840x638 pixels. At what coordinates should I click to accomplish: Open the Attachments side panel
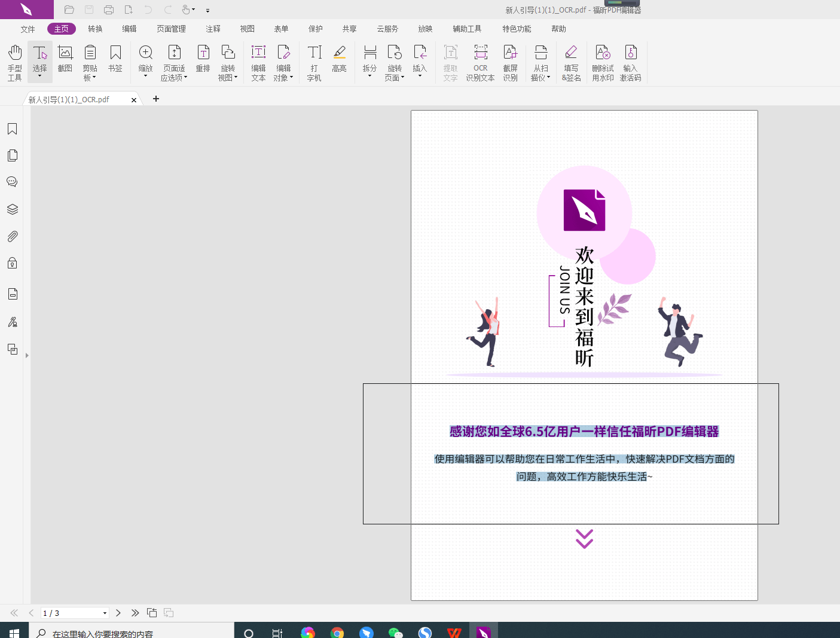point(12,237)
